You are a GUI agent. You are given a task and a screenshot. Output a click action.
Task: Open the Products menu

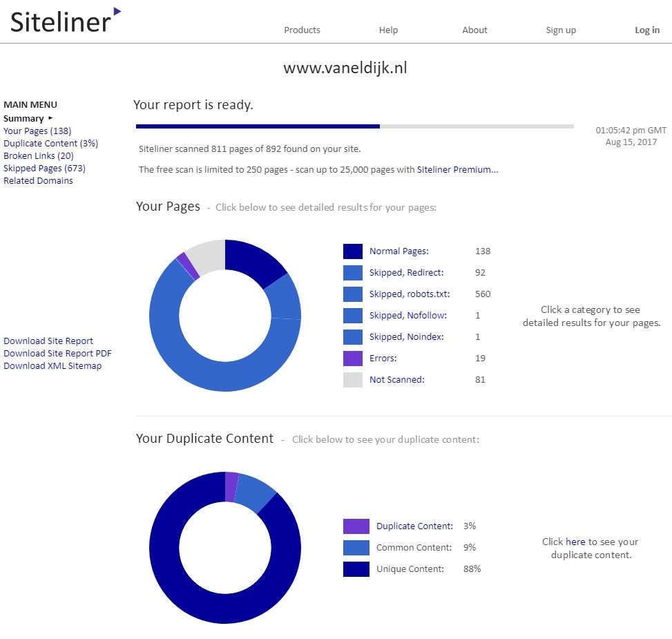click(302, 30)
